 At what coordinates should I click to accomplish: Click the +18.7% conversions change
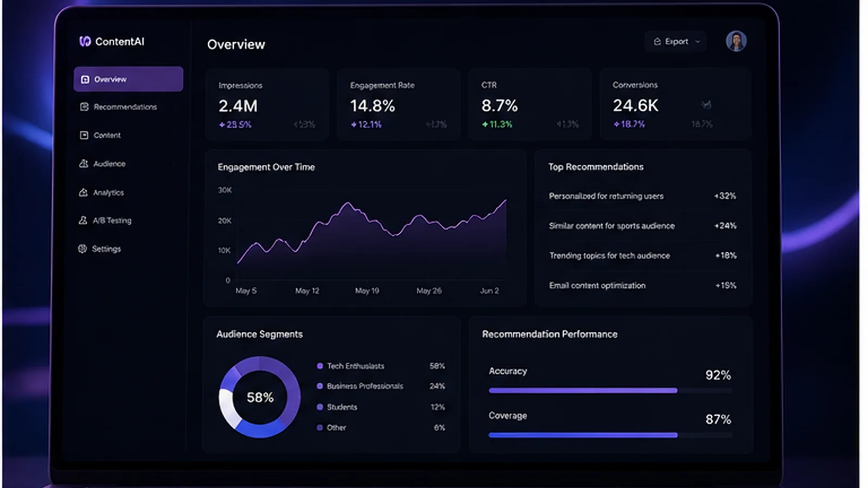click(x=629, y=124)
